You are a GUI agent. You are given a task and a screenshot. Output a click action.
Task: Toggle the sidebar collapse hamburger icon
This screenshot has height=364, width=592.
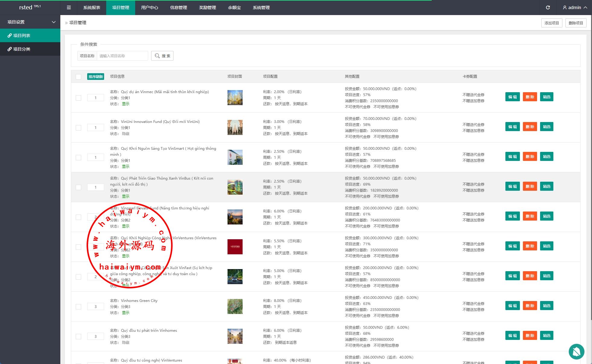click(x=69, y=8)
